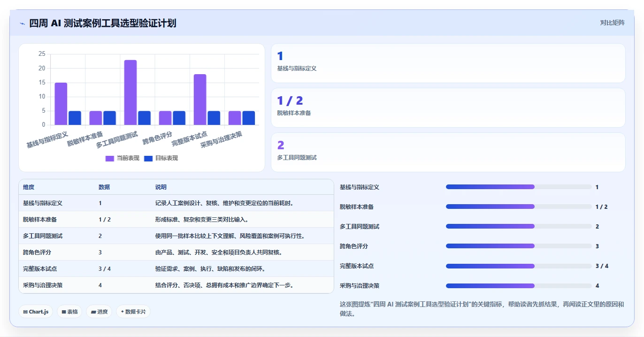Select the 表格 chip
The image size is (644, 337).
[x=69, y=312]
